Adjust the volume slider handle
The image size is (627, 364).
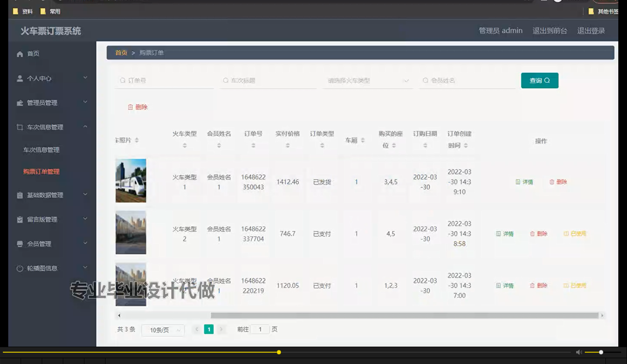[x=601, y=352]
